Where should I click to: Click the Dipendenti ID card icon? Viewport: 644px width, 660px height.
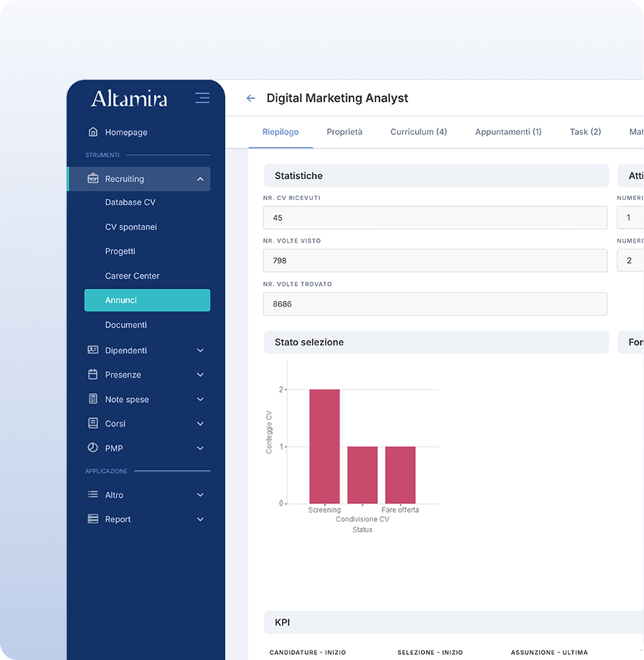93,351
